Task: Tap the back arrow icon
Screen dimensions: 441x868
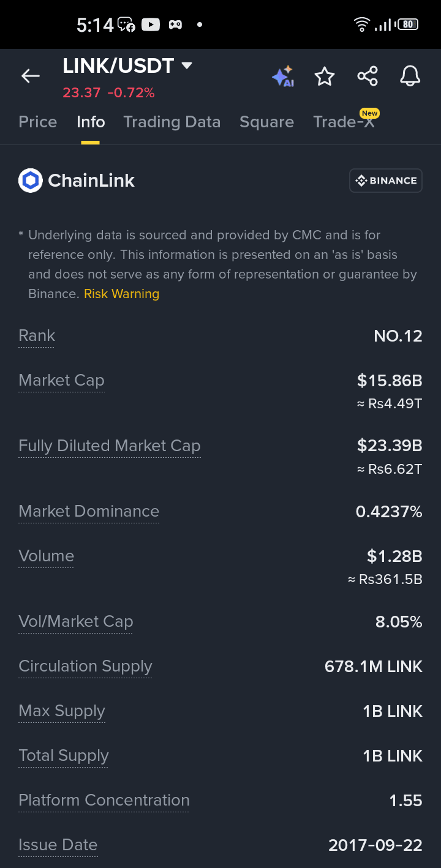Action: pyautogui.click(x=30, y=76)
